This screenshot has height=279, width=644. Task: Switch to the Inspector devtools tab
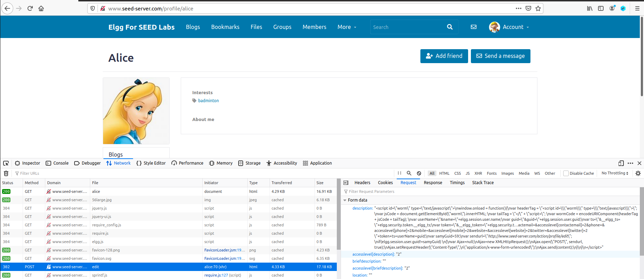tap(28, 163)
